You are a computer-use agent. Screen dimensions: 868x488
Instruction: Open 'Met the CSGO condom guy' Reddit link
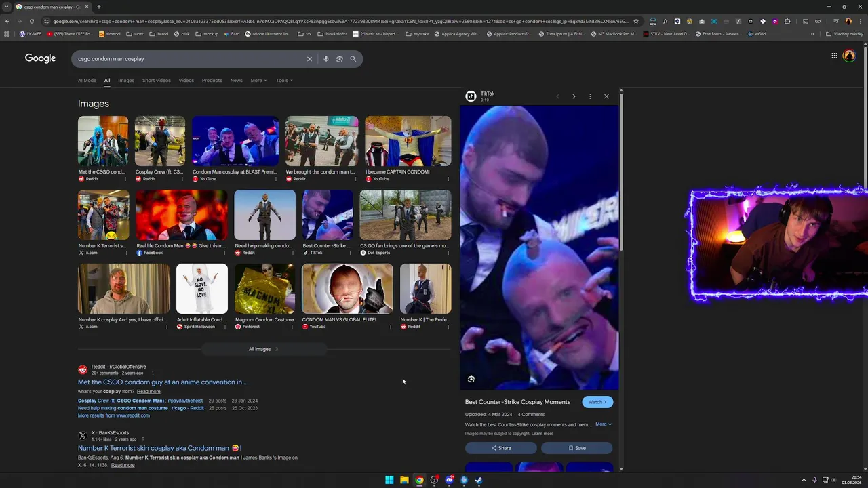coord(163,382)
